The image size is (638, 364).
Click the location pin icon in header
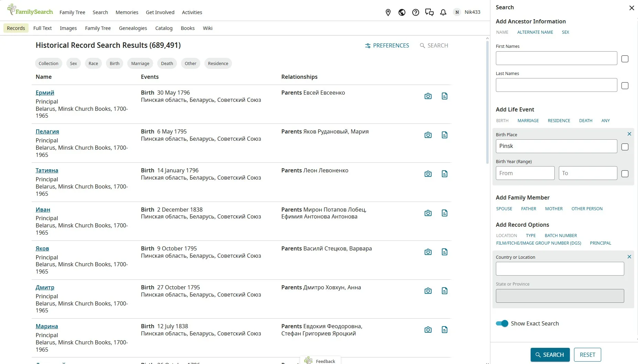(388, 12)
